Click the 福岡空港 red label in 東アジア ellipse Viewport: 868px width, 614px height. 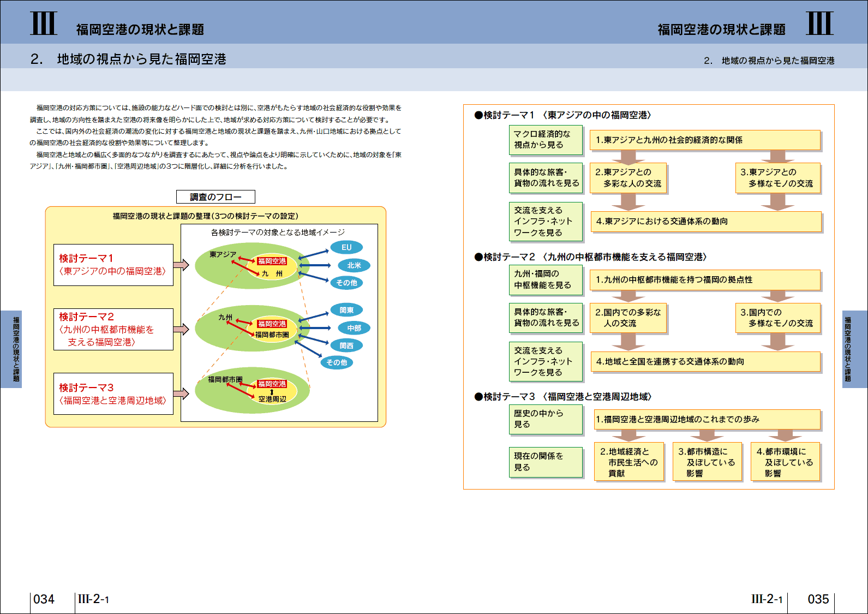(272, 261)
